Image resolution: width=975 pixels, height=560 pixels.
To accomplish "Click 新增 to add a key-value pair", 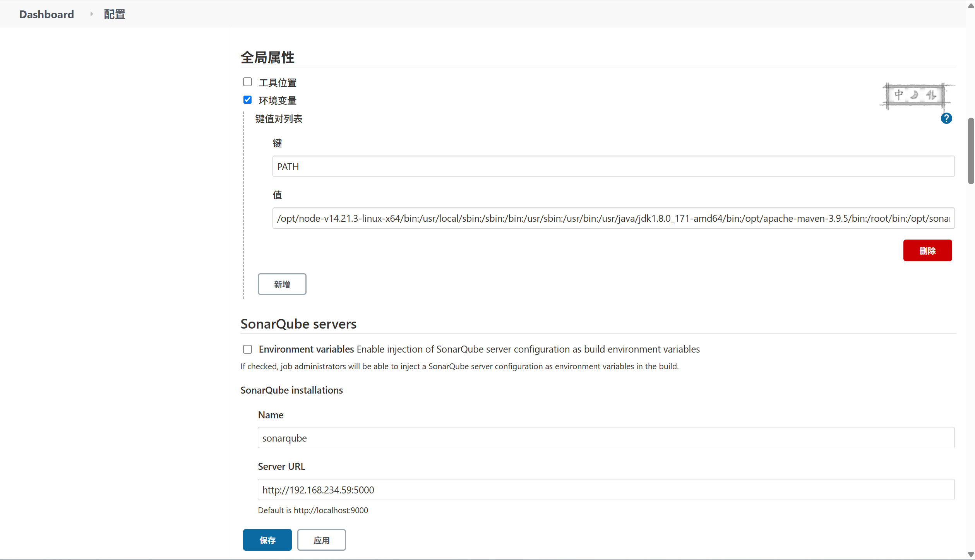I will (282, 284).
